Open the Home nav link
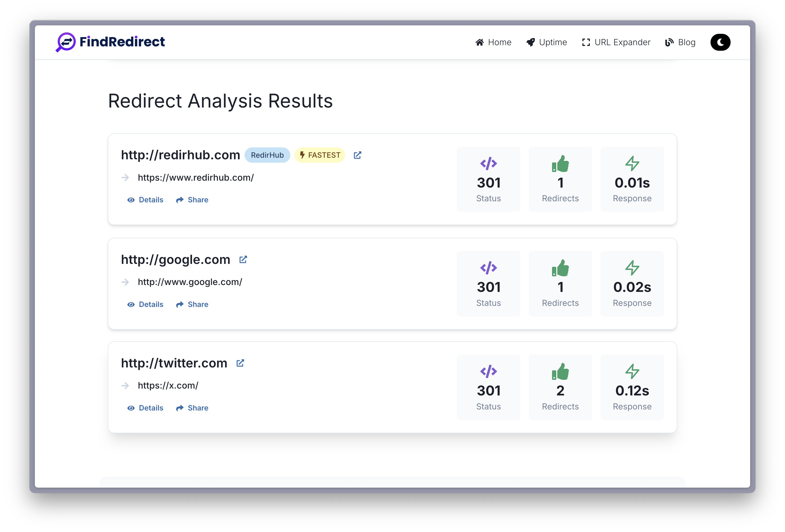Image resolution: width=785 pixels, height=532 pixels. point(493,42)
